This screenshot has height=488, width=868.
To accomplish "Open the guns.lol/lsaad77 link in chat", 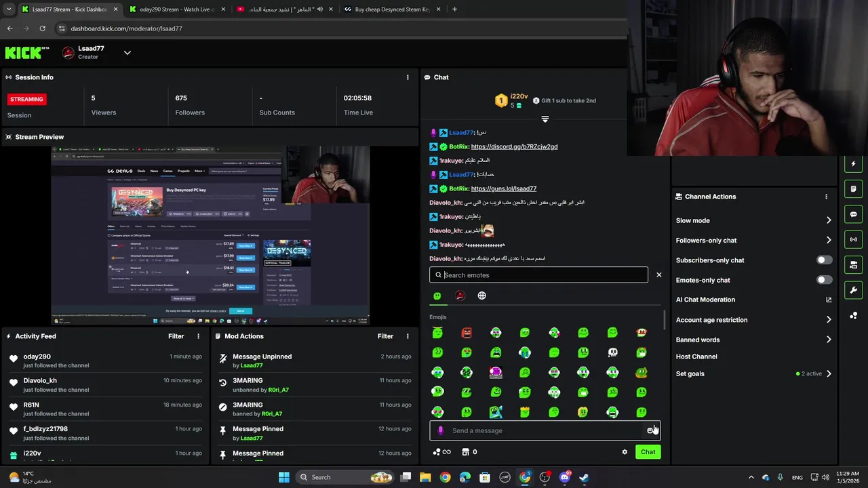I will (x=503, y=188).
